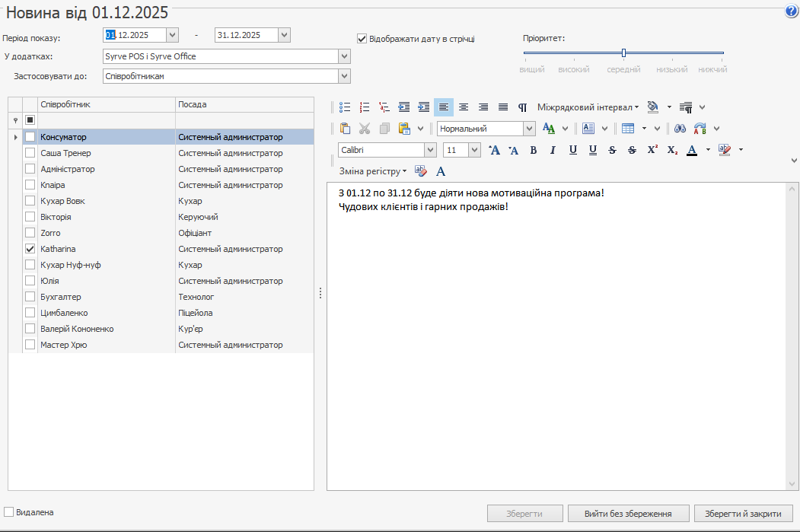
Task: Click the Find binoculars icon
Action: (x=680, y=129)
